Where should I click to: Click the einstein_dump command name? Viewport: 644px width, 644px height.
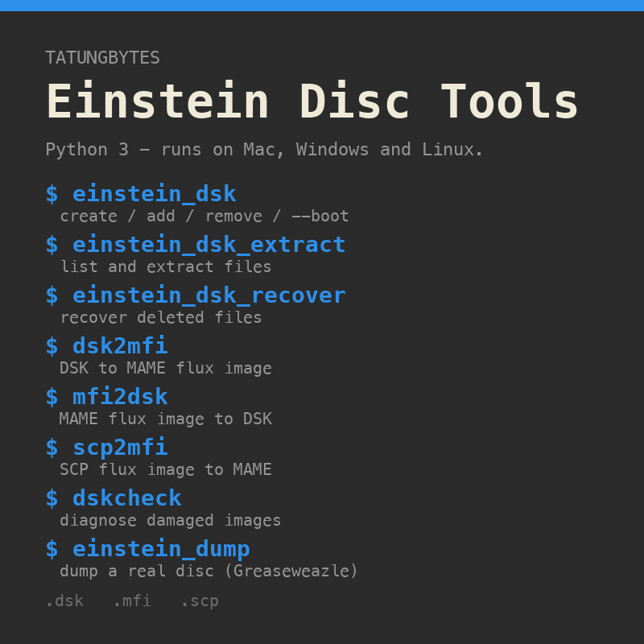point(162,549)
